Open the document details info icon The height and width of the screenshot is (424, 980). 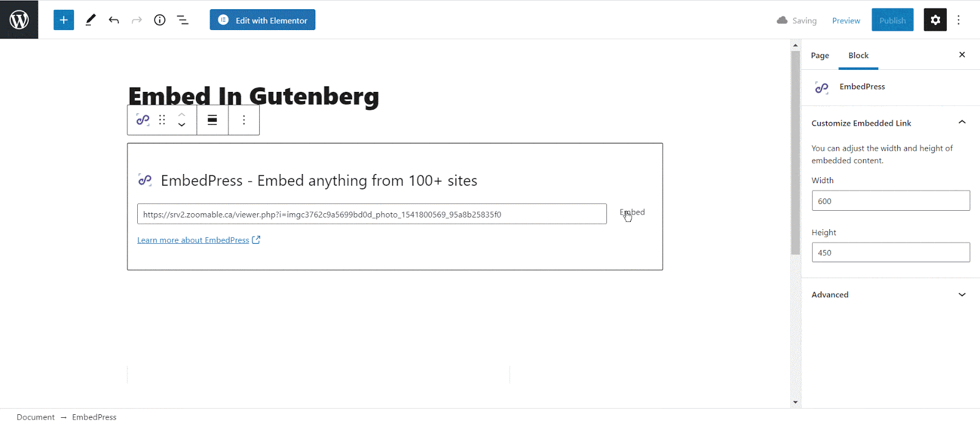(x=160, y=20)
